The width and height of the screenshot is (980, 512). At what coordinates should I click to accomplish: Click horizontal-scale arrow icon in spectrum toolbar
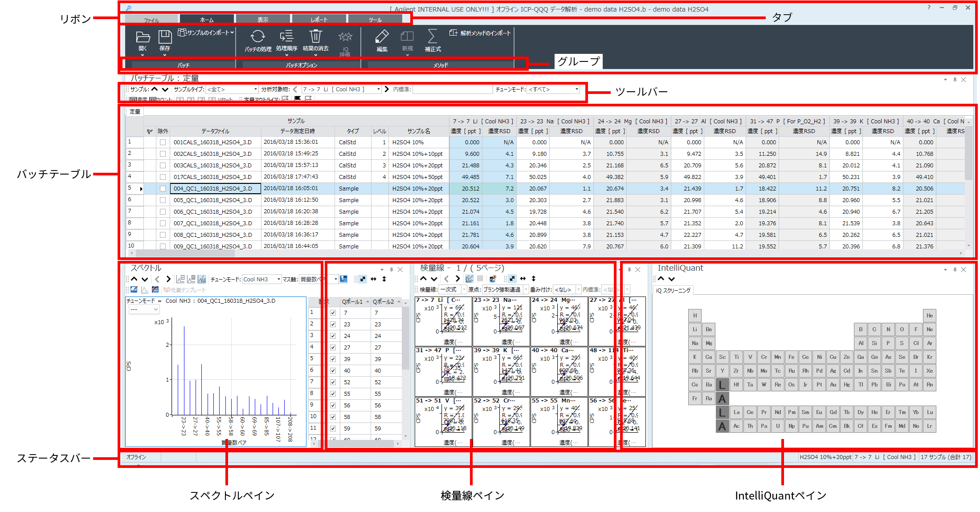click(373, 279)
